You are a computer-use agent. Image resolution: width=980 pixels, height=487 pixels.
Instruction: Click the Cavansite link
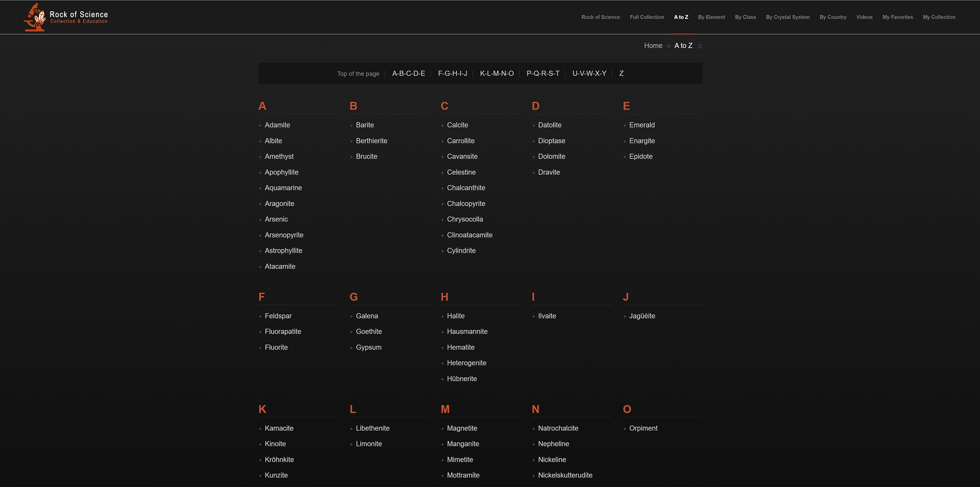click(462, 156)
